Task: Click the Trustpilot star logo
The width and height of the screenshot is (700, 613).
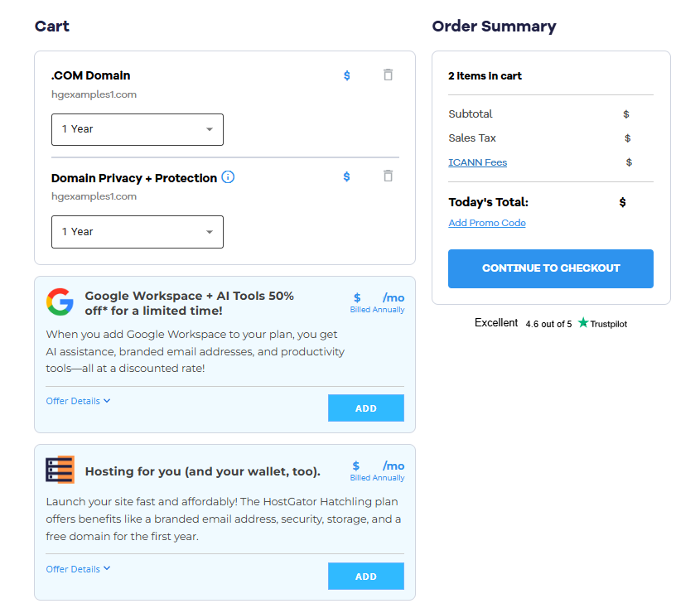Action: coord(583,323)
